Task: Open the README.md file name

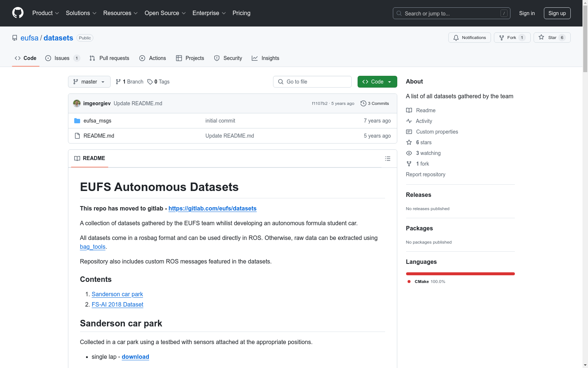Action: pyautogui.click(x=99, y=136)
